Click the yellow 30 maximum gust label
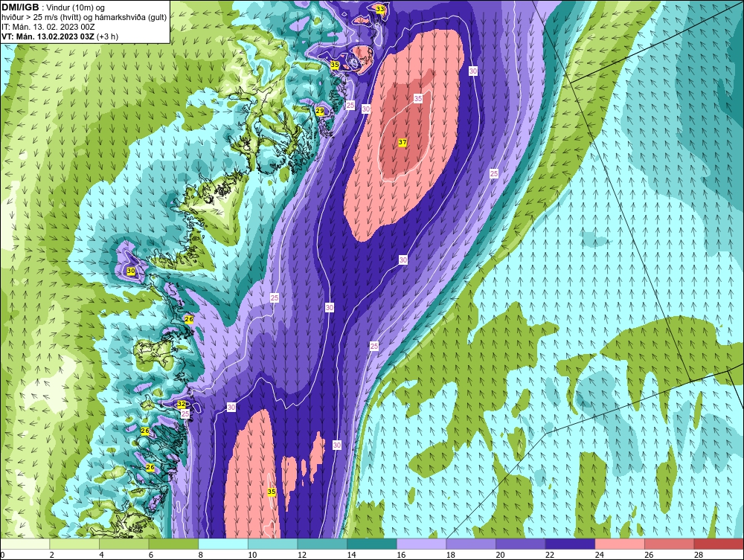The height and width of the screenshot is (560, 744). pyautogui.click(x=131, y=271)
